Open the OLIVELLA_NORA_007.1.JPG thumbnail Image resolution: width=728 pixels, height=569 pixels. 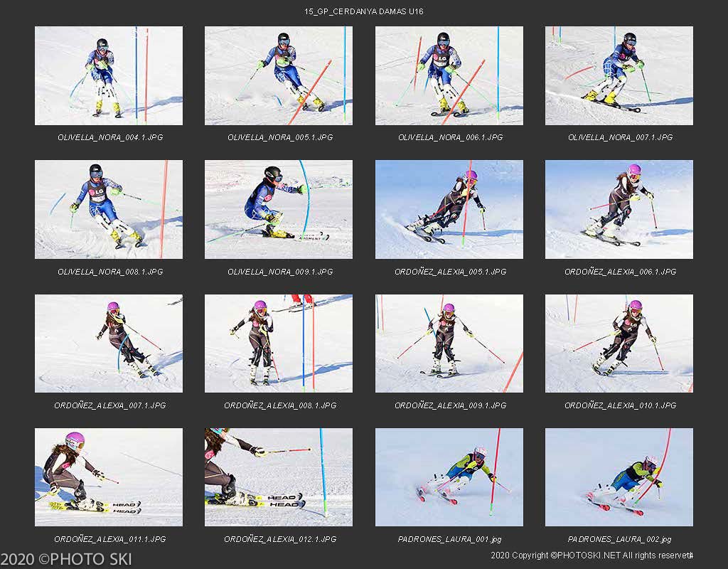click(x=619, y=75)
